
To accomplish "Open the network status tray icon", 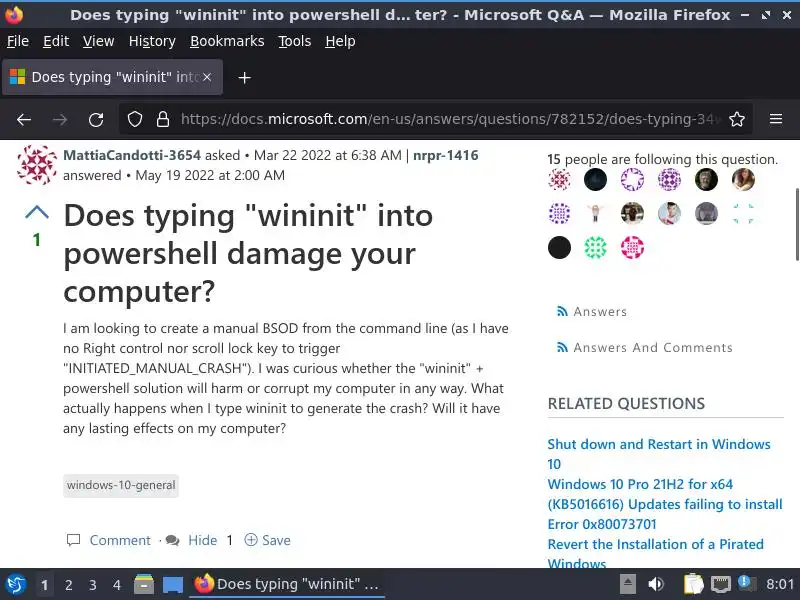I will [x=721, y=584].
